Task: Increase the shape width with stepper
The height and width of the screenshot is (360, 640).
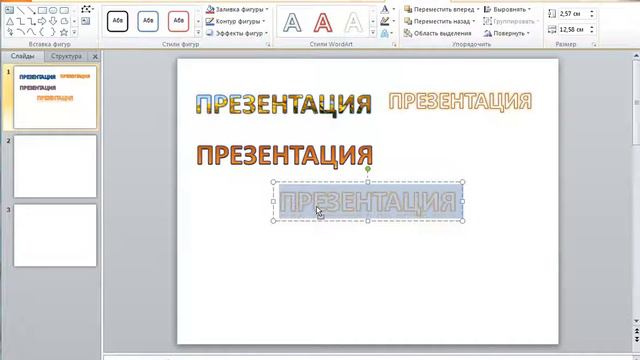Action: pyautogui.click(x=592, y=27)
